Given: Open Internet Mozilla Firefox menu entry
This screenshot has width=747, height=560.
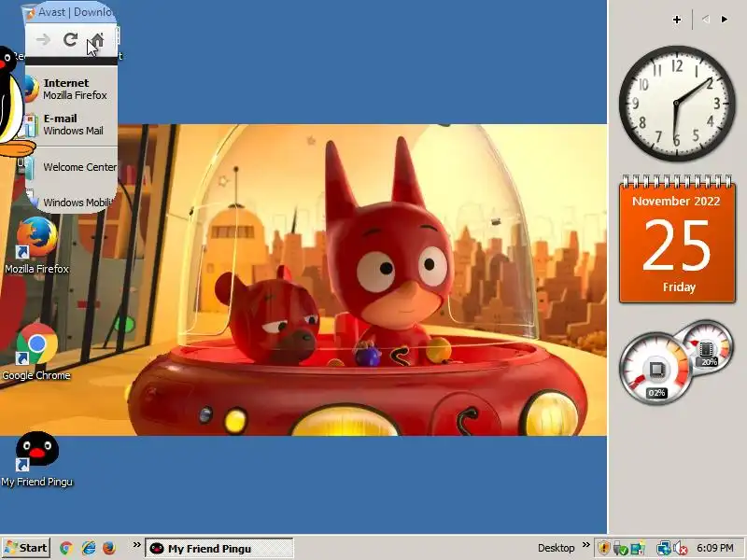Looking at the screenshot, I should 71,89.
